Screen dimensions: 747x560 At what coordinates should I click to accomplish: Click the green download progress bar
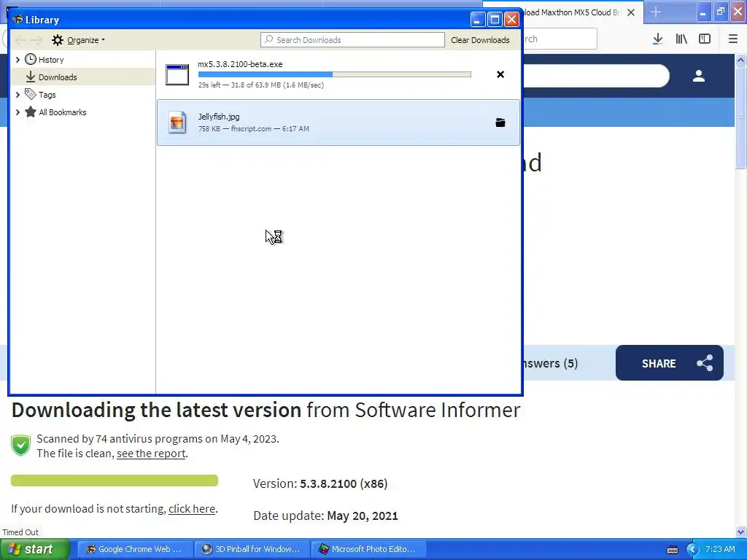tap(115, 481)
